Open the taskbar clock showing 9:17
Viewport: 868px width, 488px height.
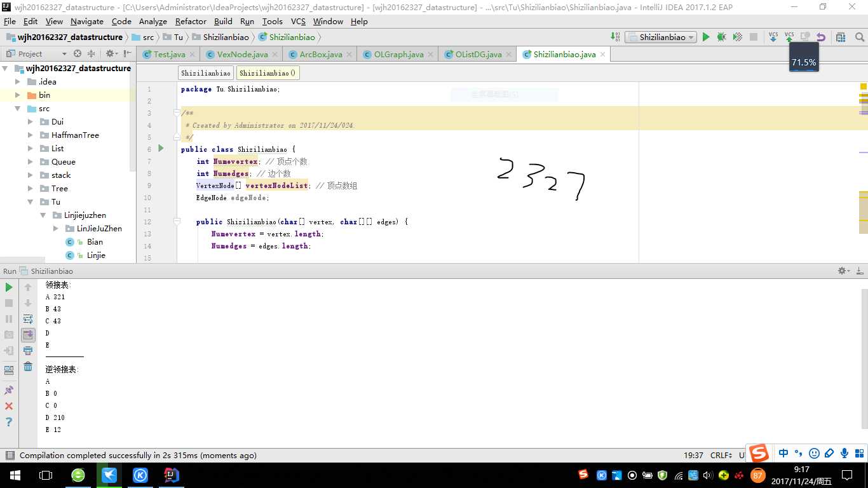(x=801, y=475)
